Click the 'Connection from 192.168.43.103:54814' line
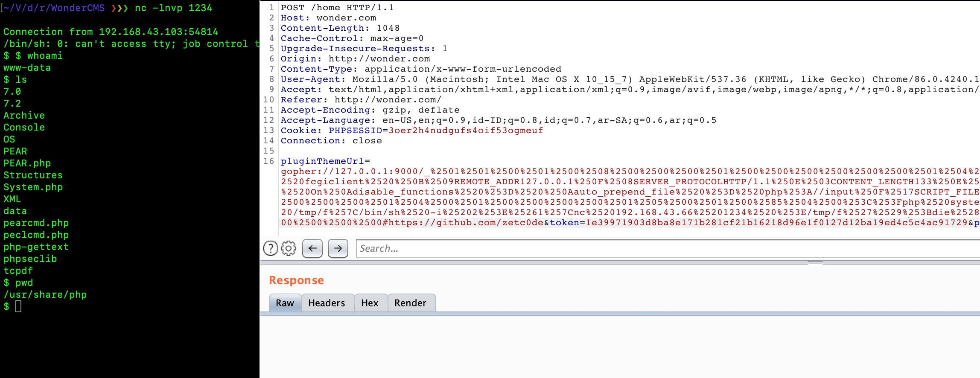The image size is (980, 378). point(111,32)
